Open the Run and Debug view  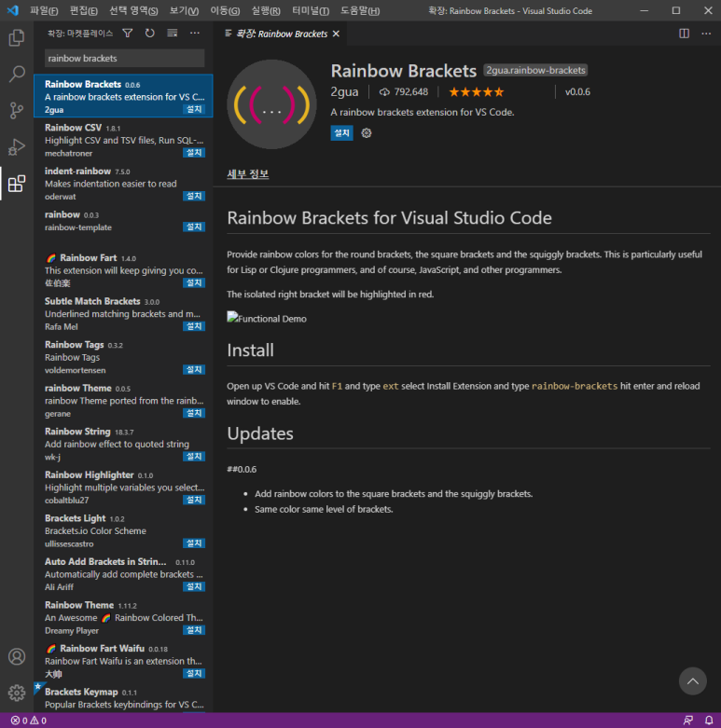(x=17, y=146)
